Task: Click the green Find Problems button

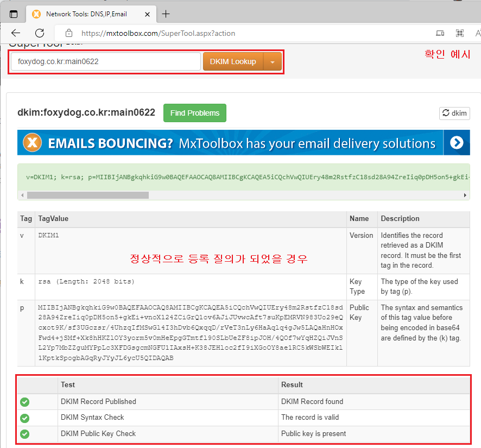Action: [x=195, y=113]
